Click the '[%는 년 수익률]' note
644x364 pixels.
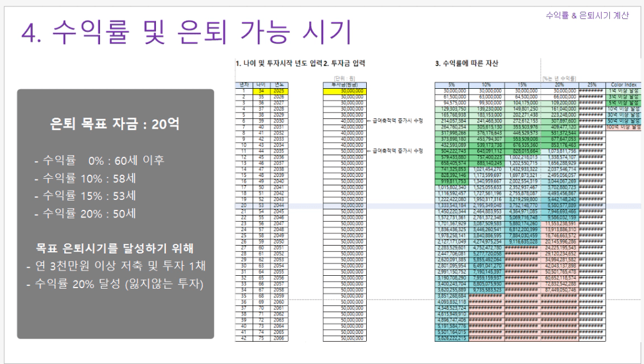pos(559,78)
